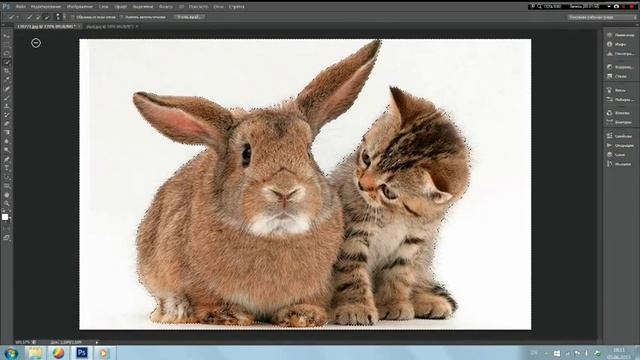
Task: Select the Brush tool
Action: (7, 98)
